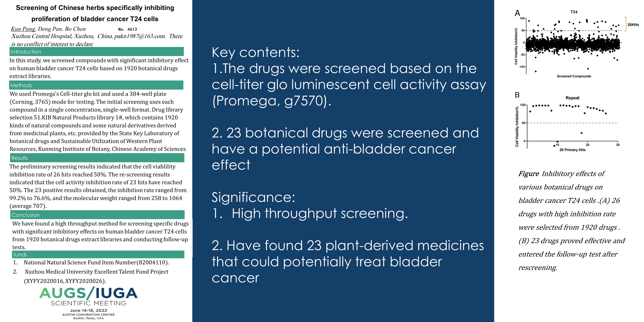Image resolution: width=644 pixels, height=322 pixels.
Task: Click the 26Hits bracket label
Action: (633, 24)
